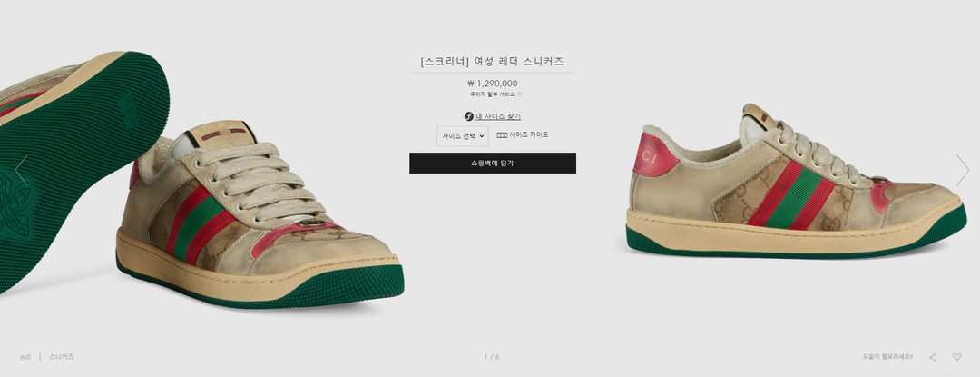Click the fit finder 'f' icon
The image size is (980, 377).
pyautogui.click(x=469, y=116)
